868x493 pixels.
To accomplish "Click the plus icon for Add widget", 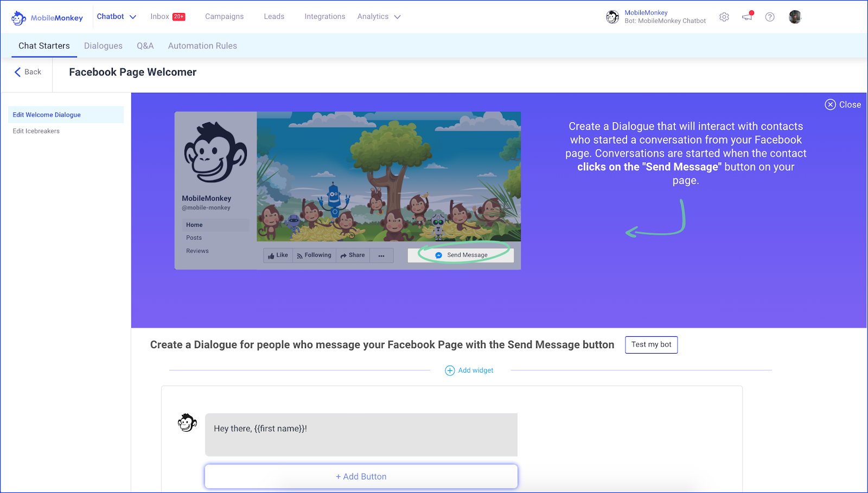I will pyautogui.click(x=450, y=370).
